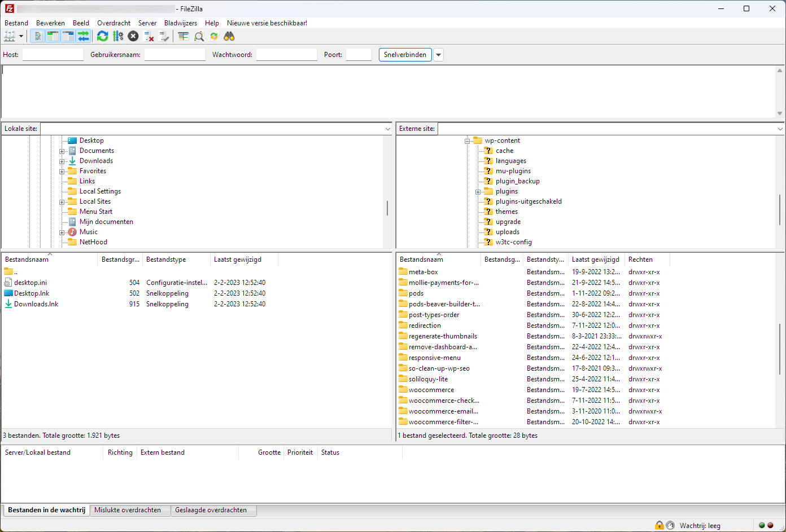Select the w3tc-config remote folder
786x532 pixels.
click(x=514, y=242)
